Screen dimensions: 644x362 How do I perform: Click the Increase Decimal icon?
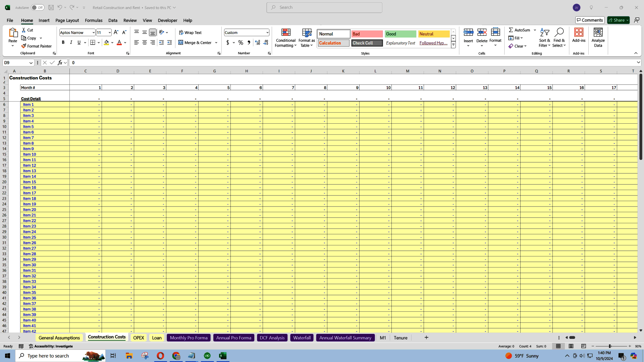click(x=258, y=43)
